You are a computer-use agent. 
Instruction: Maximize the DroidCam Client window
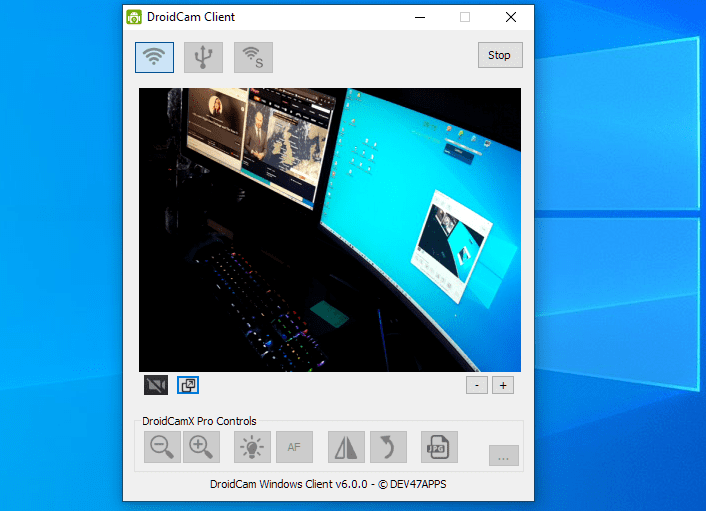coord(465,17)
